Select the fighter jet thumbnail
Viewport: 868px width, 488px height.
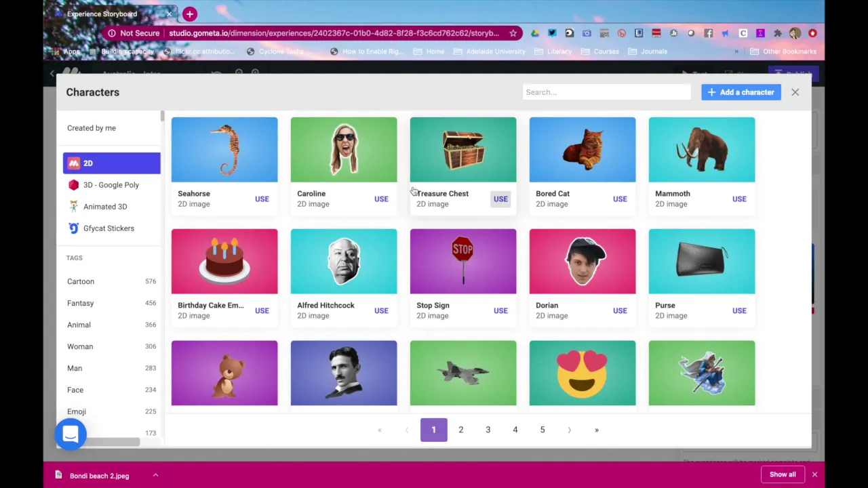pyautogui.click(x=463, y=373)
